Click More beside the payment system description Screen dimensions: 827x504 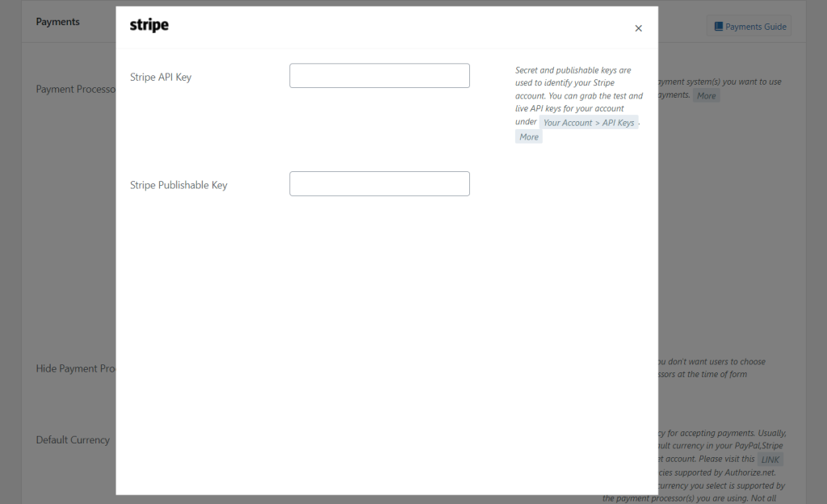pos(706,95)
